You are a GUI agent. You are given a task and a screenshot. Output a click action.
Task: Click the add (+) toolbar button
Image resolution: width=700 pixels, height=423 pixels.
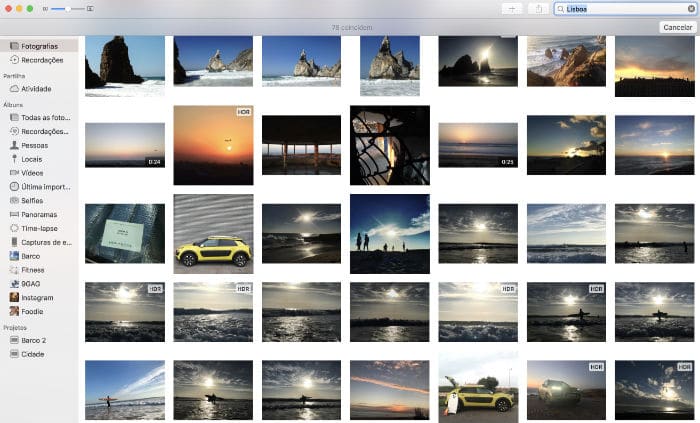[x=512, y=9]
